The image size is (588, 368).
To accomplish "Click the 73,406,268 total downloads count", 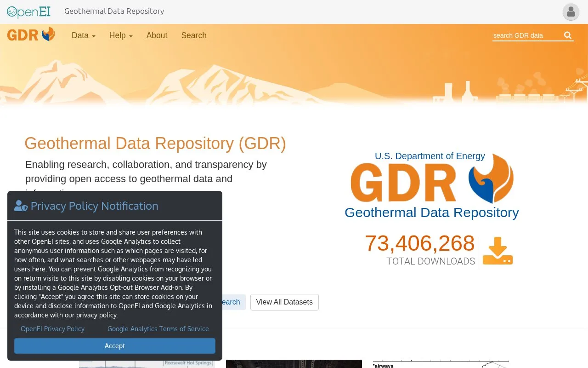I will (x=419, y=243).
